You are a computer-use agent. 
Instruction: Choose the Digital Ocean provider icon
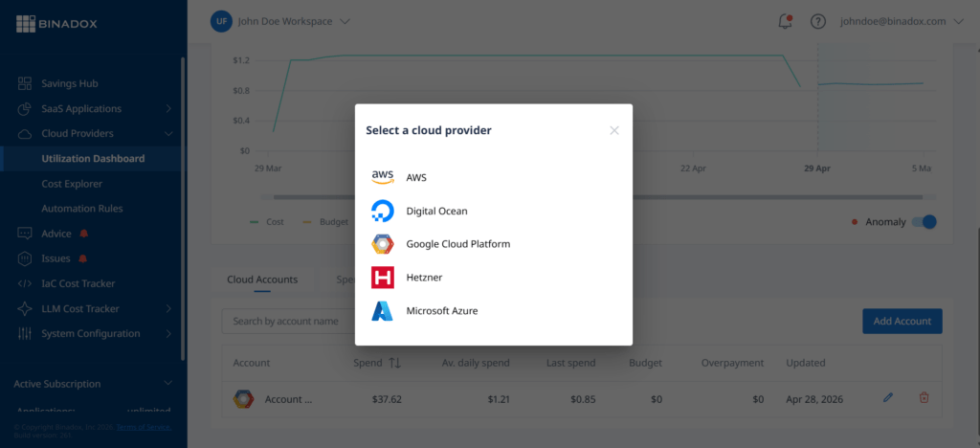(x=383, y=212)
